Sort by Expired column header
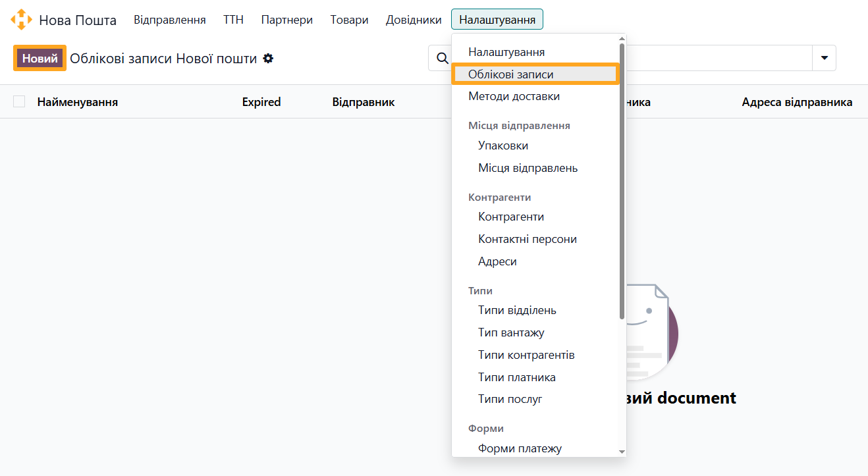 pos(261,102)
